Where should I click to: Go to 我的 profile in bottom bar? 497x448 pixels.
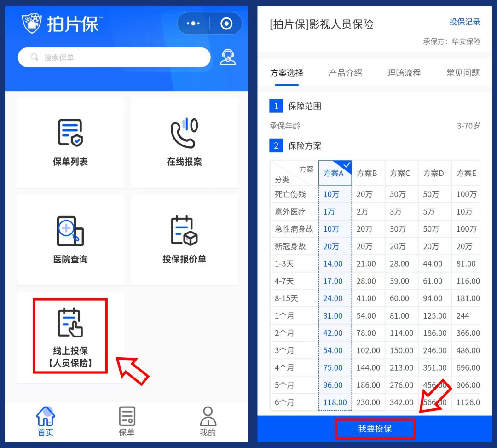tap(208, 421)
